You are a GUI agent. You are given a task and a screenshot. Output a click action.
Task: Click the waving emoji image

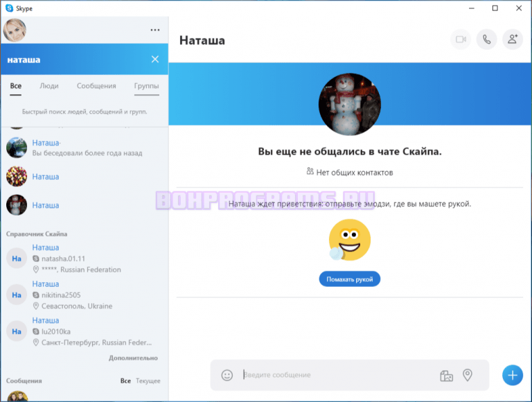(x=349, y=240)
